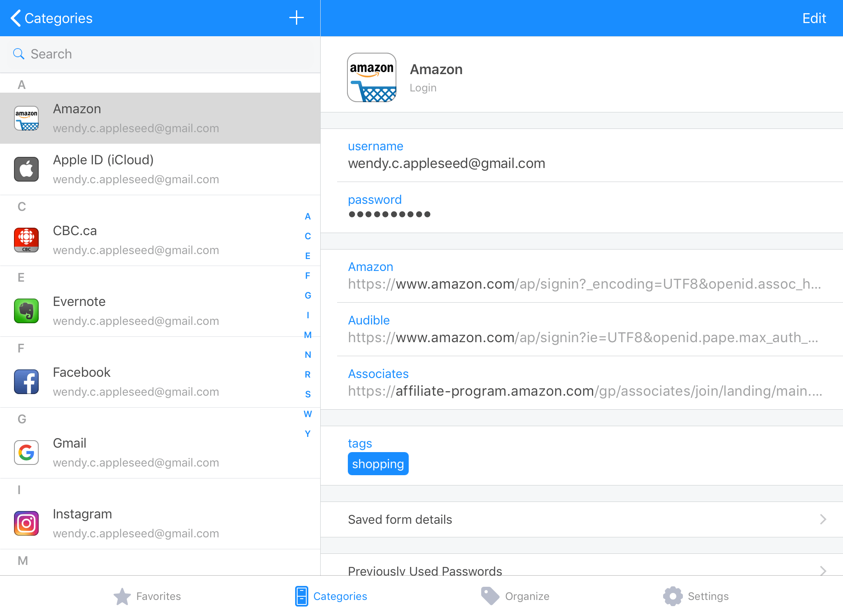The width and height of the screenshot is (843, 616).
Task: Switch to Settings tab
Action: (x=696, y=596)
